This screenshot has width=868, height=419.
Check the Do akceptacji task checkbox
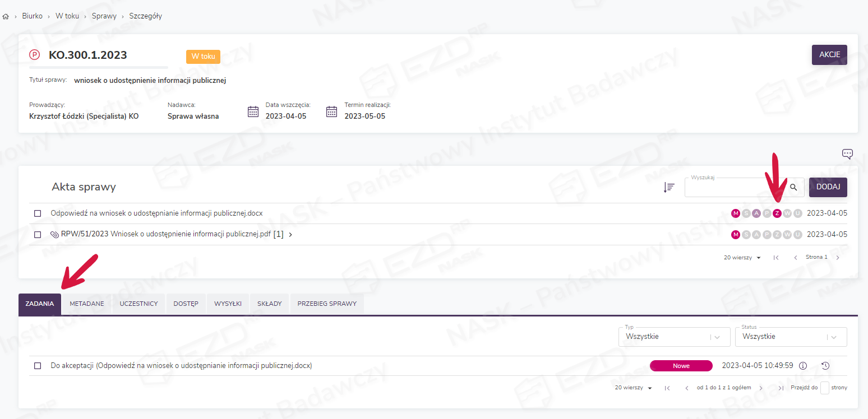[38, 366]
